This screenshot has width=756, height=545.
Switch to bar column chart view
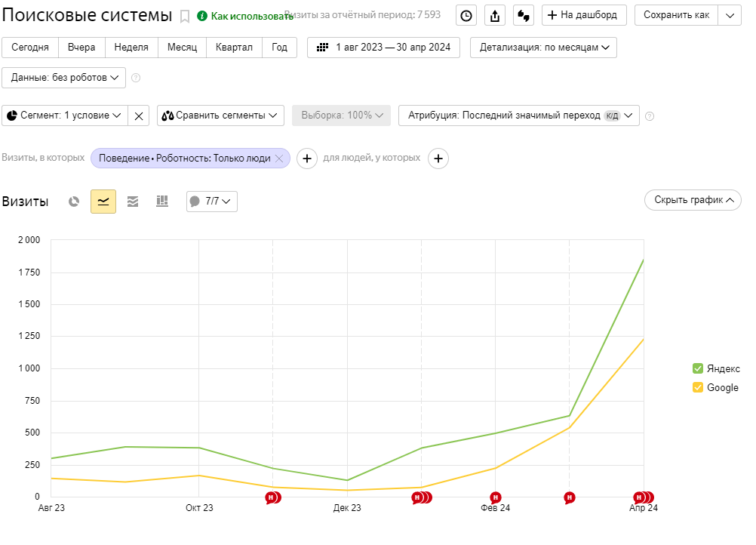[x=161, y=202]
